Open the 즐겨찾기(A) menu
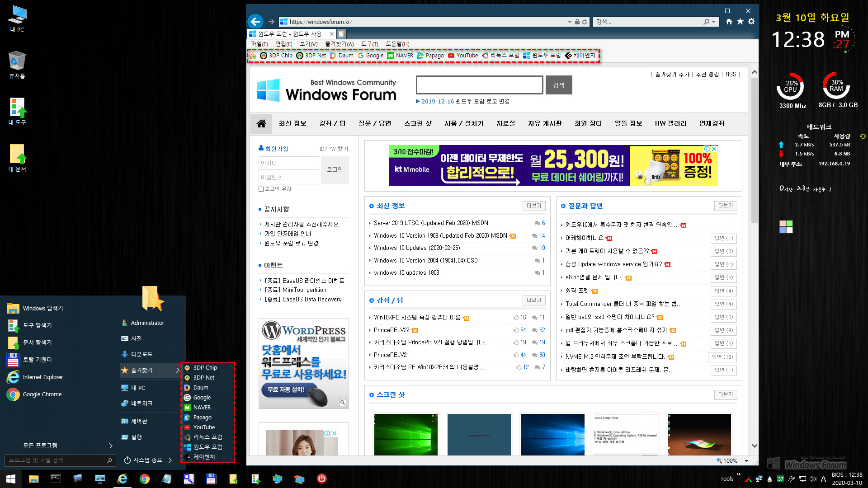Viewport: 868px width, 488px height. click(x=339, y=44)
